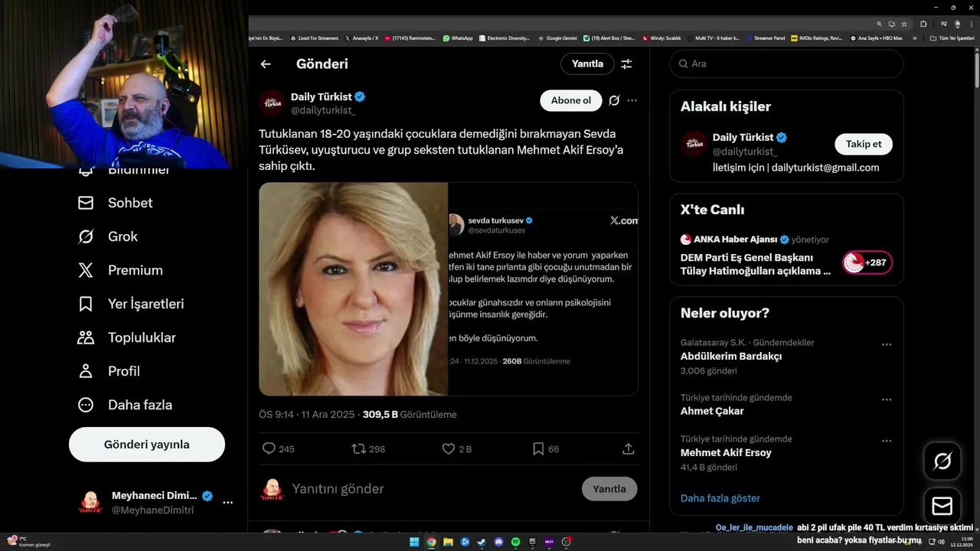Click the Yer İşaretleri bookmark icon
The height and width of the screenshot is (551, 980).
pos(86,304)
